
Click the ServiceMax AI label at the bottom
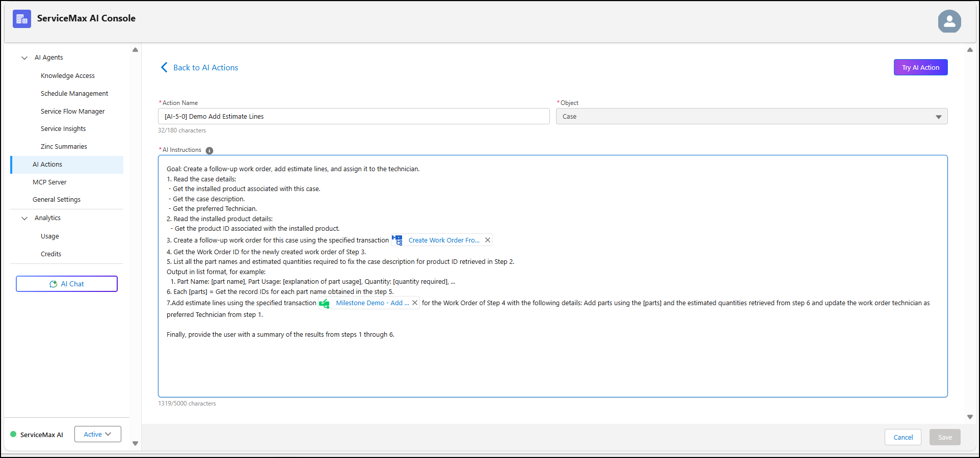(x=42, y=435)
